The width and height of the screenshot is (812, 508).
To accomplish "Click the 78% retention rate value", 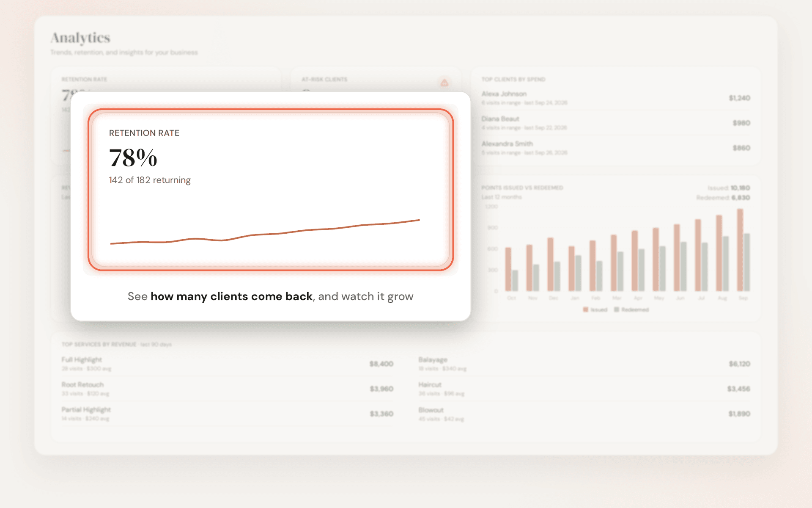I will (133, 158).
